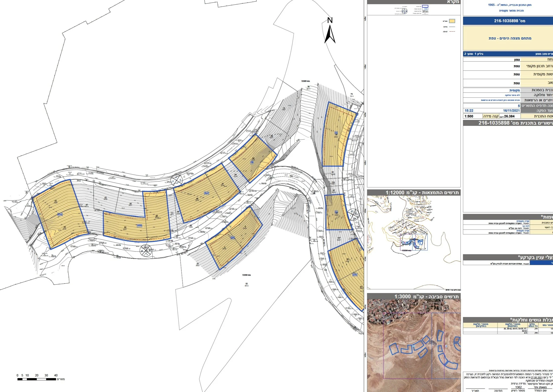553x392 pixels.
Task: Click the scale bar at bottom left
Action: 37,379
